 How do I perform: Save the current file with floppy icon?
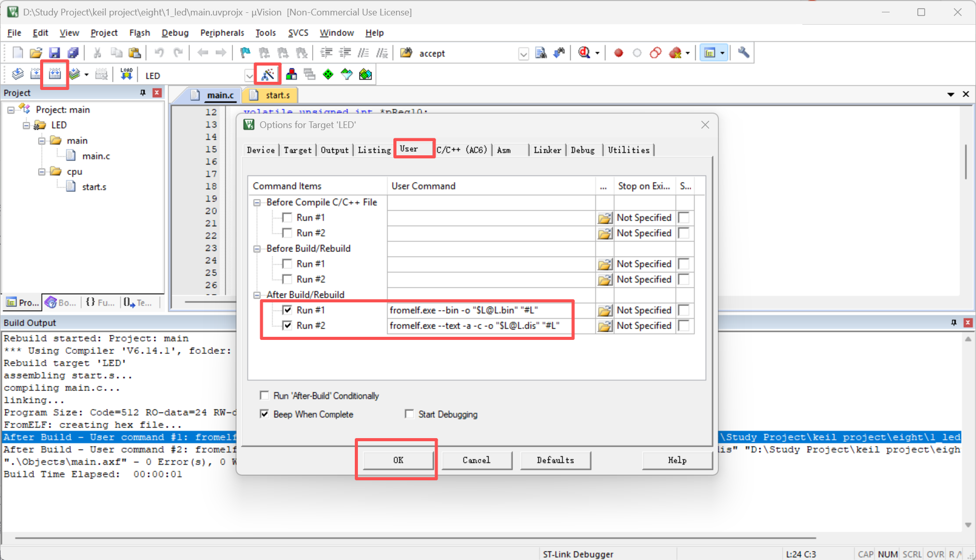[x=55, y=53]
